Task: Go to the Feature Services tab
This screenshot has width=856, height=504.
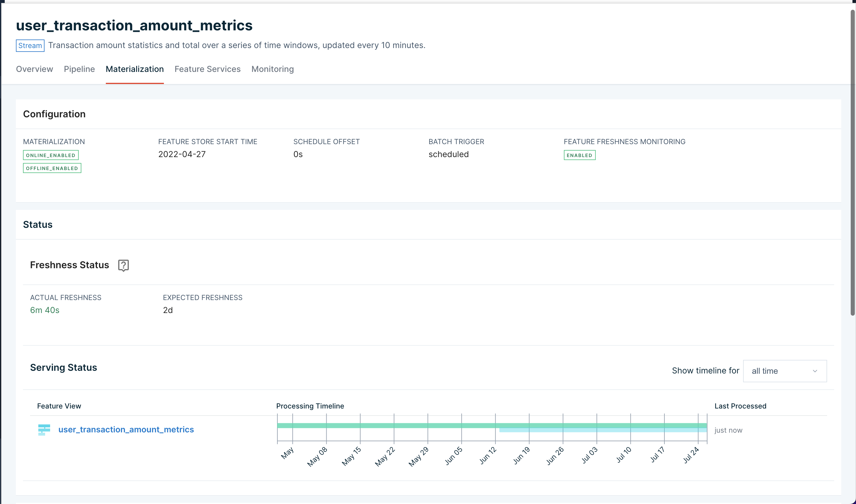Action: coord(208,69)
